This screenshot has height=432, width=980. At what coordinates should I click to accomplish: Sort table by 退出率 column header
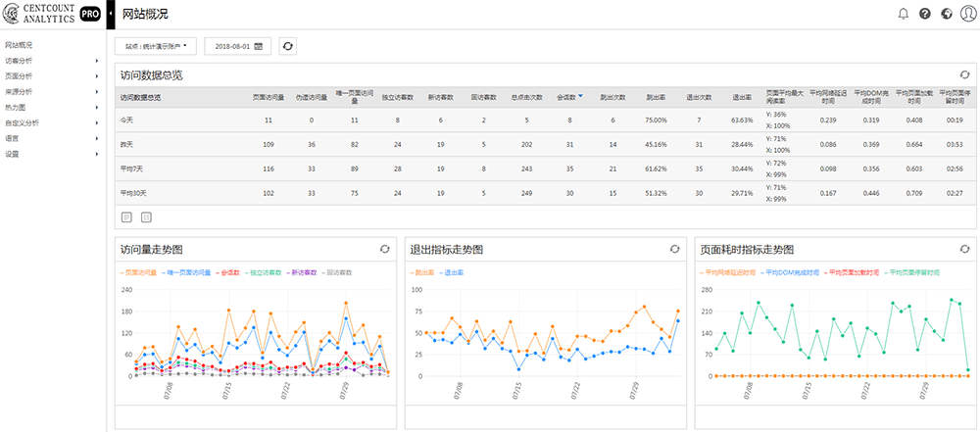(x=742, y=98)
